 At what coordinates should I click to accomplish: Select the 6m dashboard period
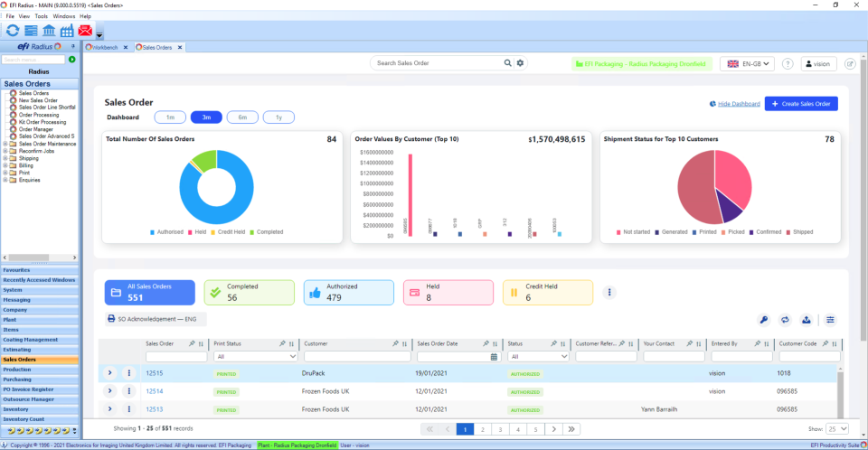[242, 117]
